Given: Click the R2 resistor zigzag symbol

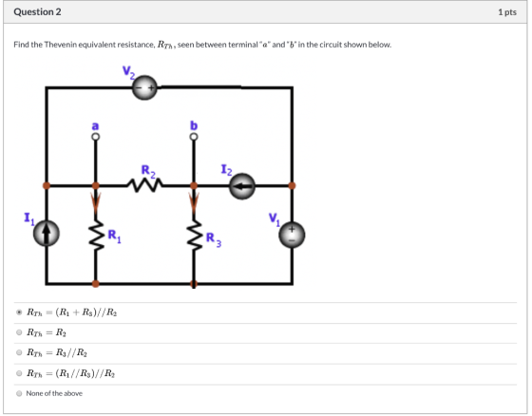Looking at the screenshot, I should coord(144,185).
